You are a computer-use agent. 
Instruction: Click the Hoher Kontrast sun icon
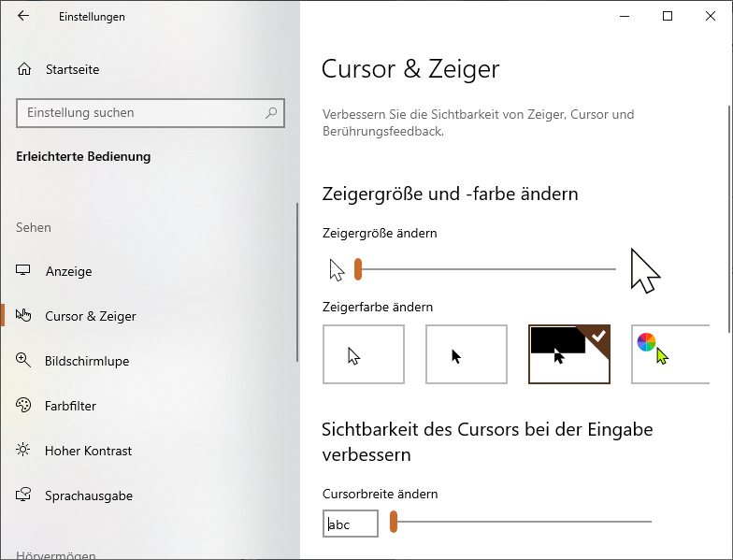pos(22,450)
